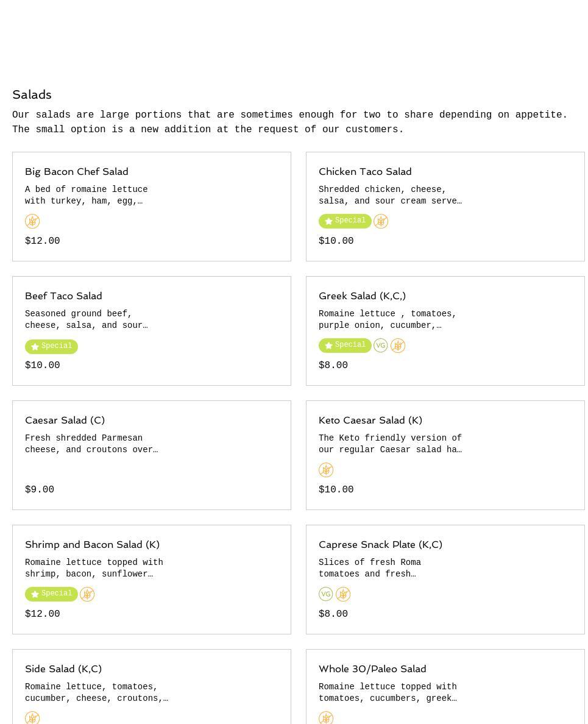Click the Salads section heading

tap(32, 94)
